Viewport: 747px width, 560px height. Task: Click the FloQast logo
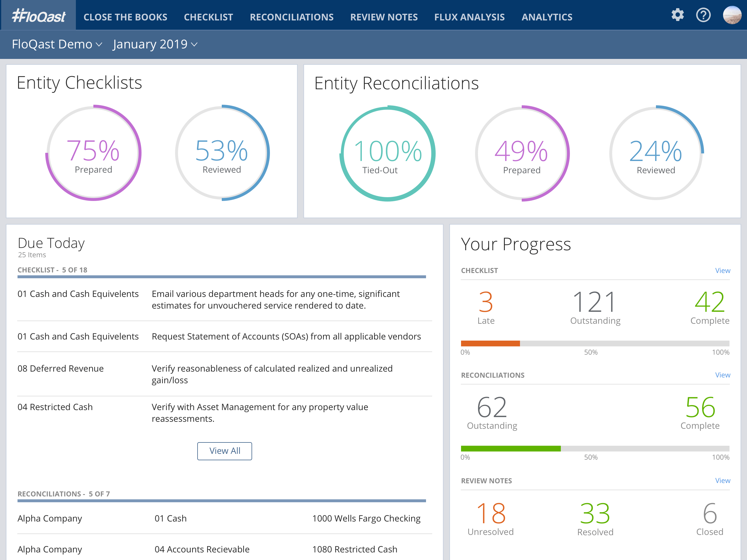(39, 16)
